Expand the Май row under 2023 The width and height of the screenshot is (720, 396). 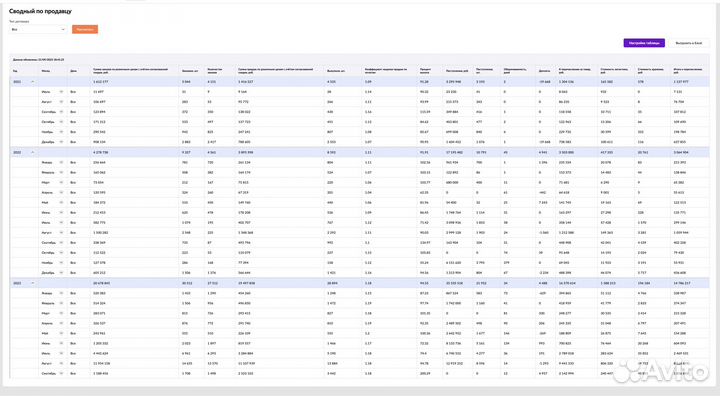[61, 334]
